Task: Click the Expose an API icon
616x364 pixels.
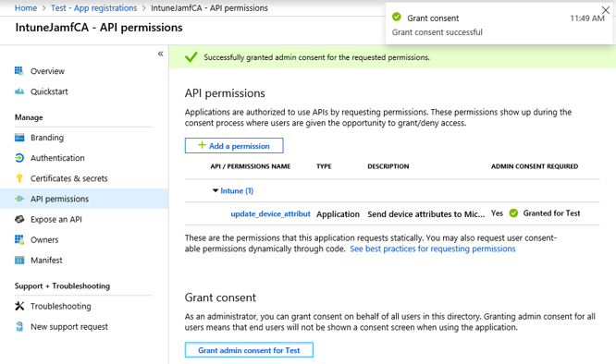Action: tap(19, 219)
